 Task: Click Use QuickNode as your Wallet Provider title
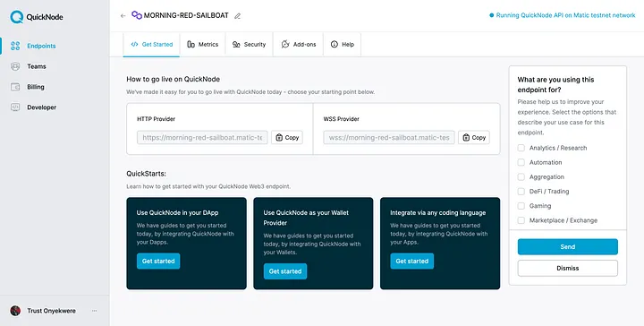click(306, 218)
